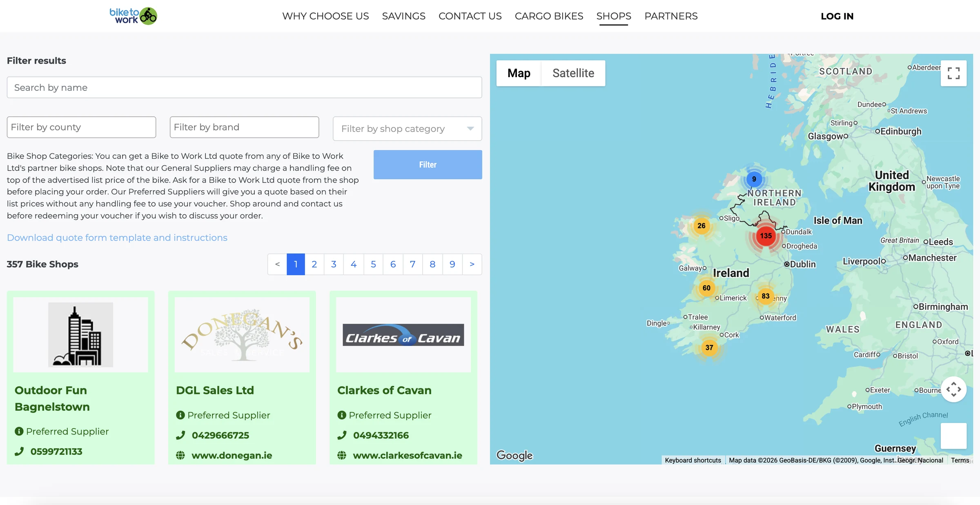Screen dimensions: 980x505
Task: Click info icon on Clarkes of Cavan card
Action: tap(342, 415)
